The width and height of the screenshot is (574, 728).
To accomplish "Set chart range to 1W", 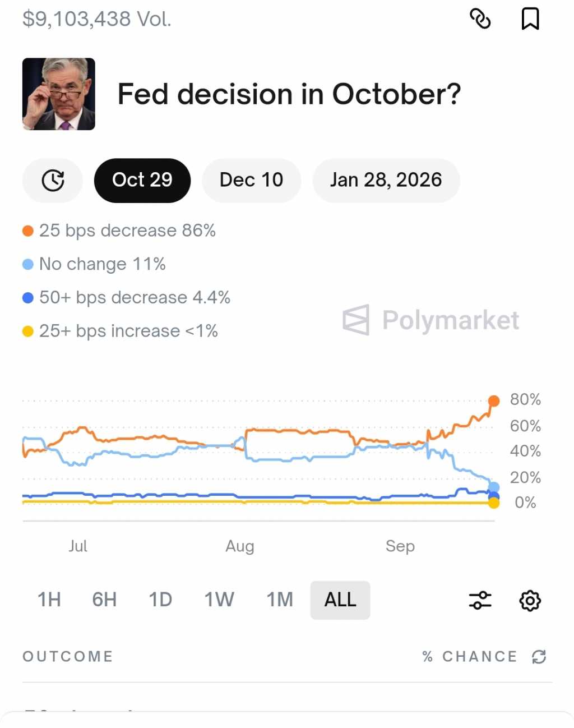I will point(219,600).
